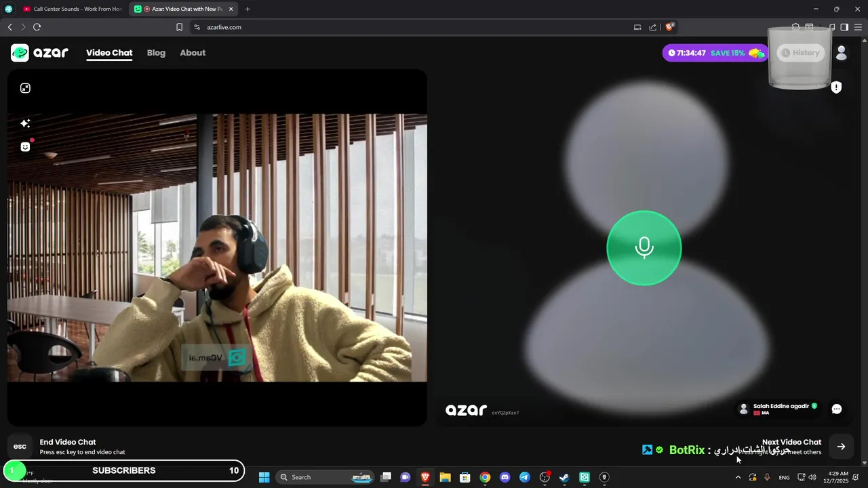Viewport: 868px width, 488px height.
Task: Open the volume control in tray
Action: (x=812, y=477)
